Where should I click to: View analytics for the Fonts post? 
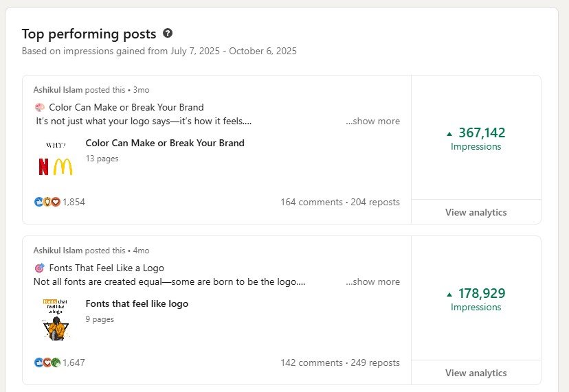pyautogui.click(x=476, y=373)
